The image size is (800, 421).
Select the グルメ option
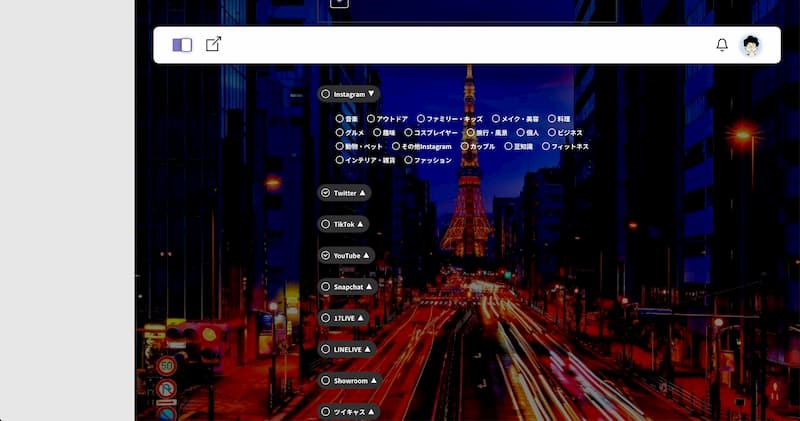click(349, 133)
